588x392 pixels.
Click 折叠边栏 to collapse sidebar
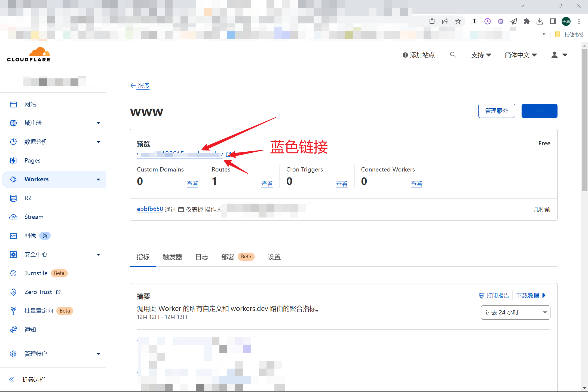pyautogui.click(x=27, y=379)
